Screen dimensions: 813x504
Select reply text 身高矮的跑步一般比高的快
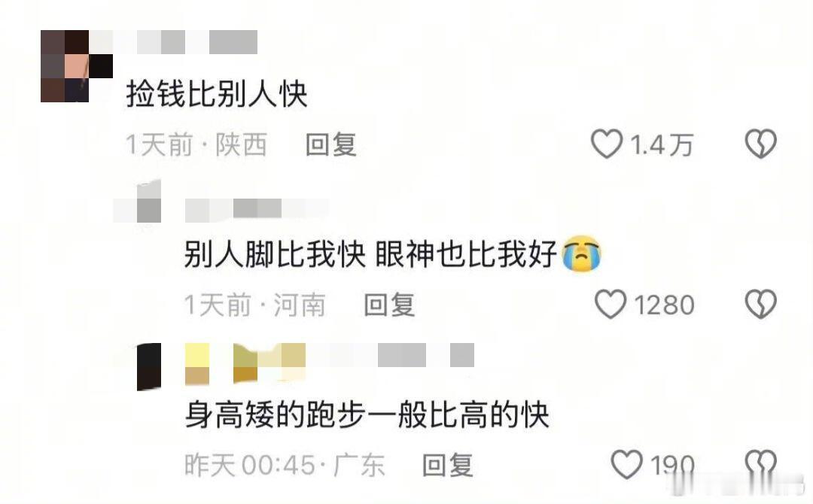pyautogui.click(x=367, y=414)
